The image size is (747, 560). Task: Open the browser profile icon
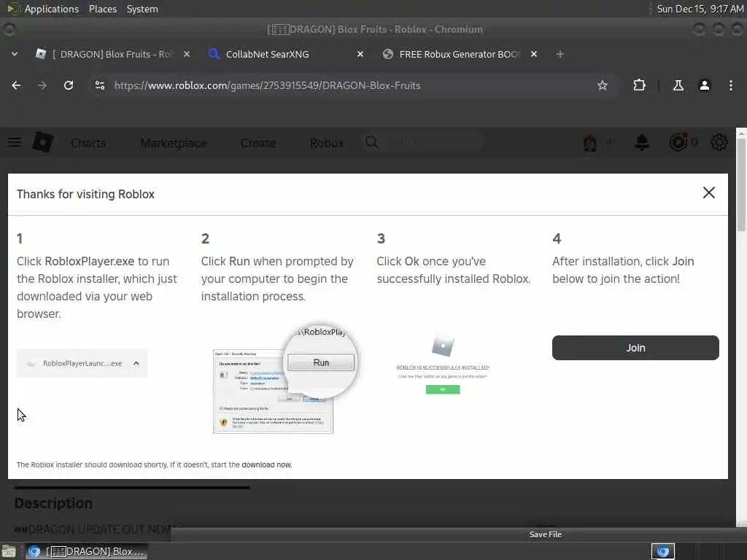pyautogui.click(x=704, y=85)
